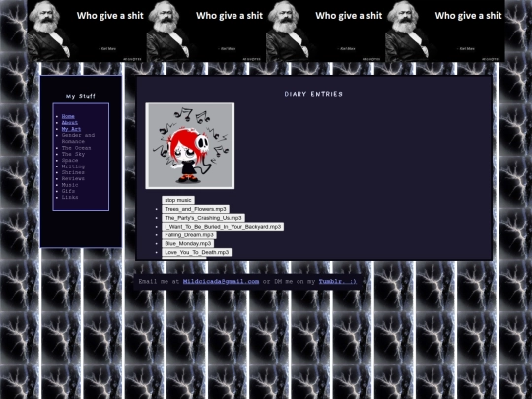Screen dimensions: 532x399
Task: Play I_Want_To_Be_Buried_In_Your_Backyard.mp3
Action: coord(223,227)
